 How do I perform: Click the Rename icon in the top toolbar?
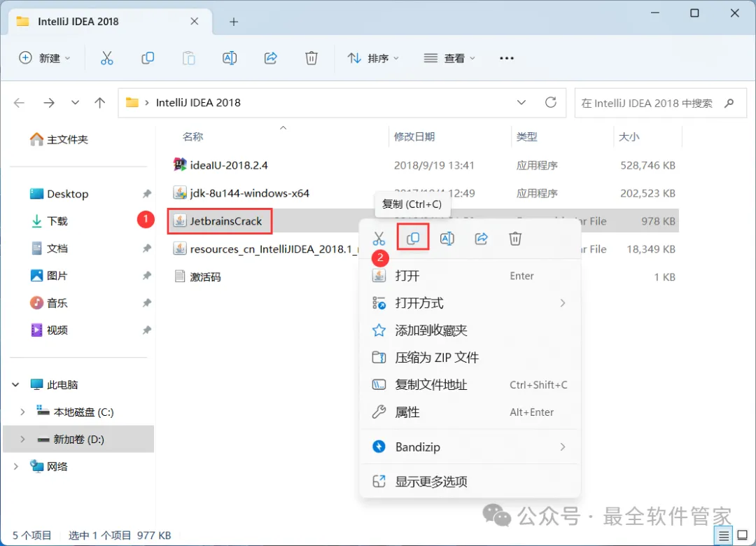click(230, 58)
